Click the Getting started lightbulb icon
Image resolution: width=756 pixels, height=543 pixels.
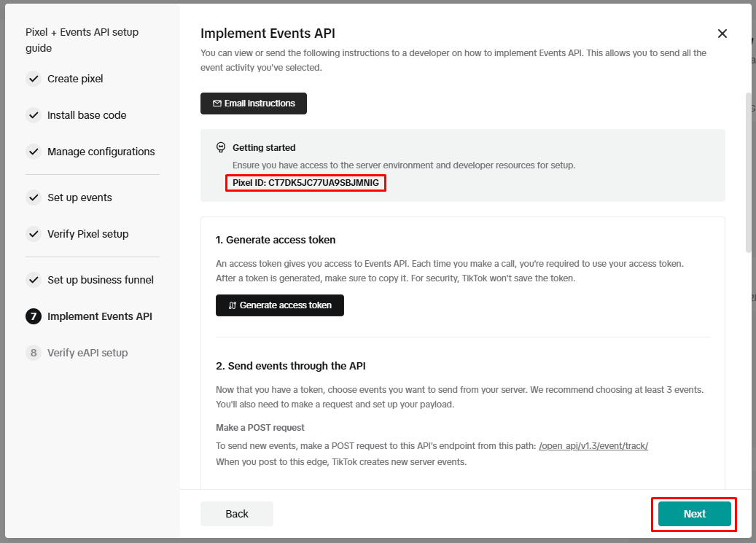[221, 147]
